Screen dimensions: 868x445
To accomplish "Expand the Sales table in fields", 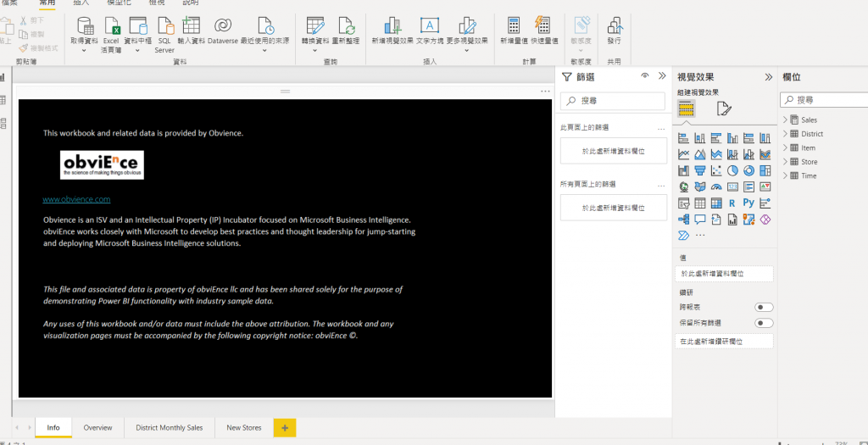I will pyautogui.click(x=785, y=120).
